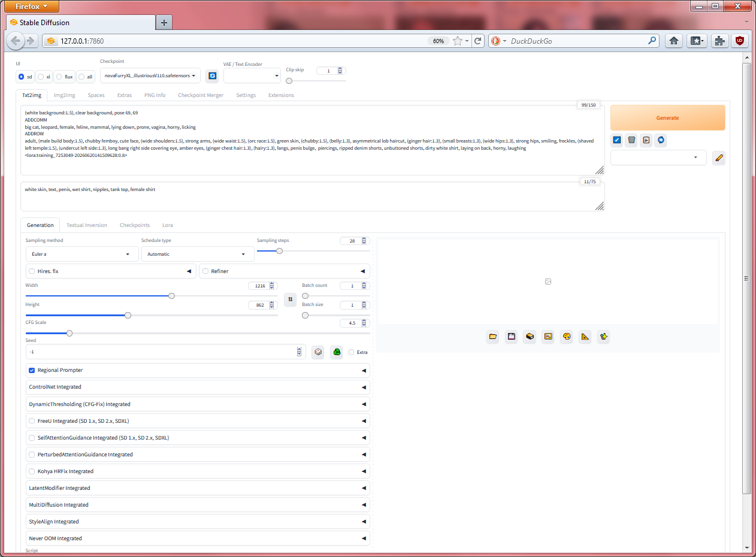Reuse last seed with the green recycle icon
The image size is (756, 557).
point(337,352)
